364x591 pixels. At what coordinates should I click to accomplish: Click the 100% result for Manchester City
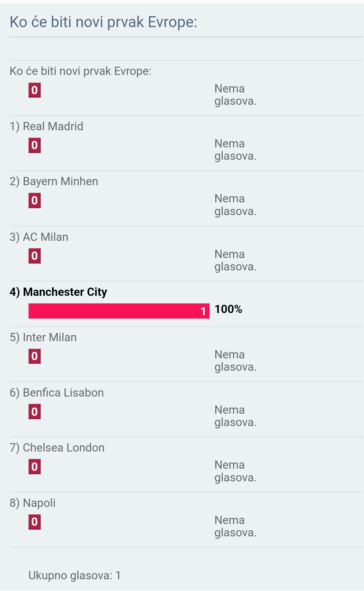click(x=228, y=309)
